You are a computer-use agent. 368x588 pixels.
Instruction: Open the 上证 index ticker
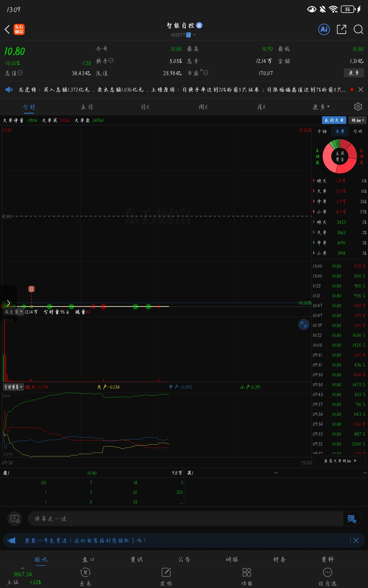click(x=24, y=578)
